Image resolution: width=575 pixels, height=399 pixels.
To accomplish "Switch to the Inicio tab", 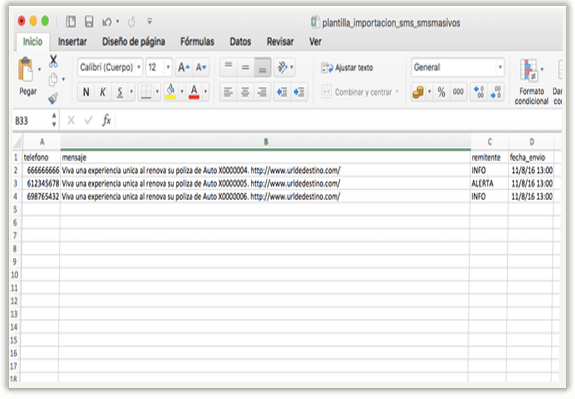I will point(33,42).
